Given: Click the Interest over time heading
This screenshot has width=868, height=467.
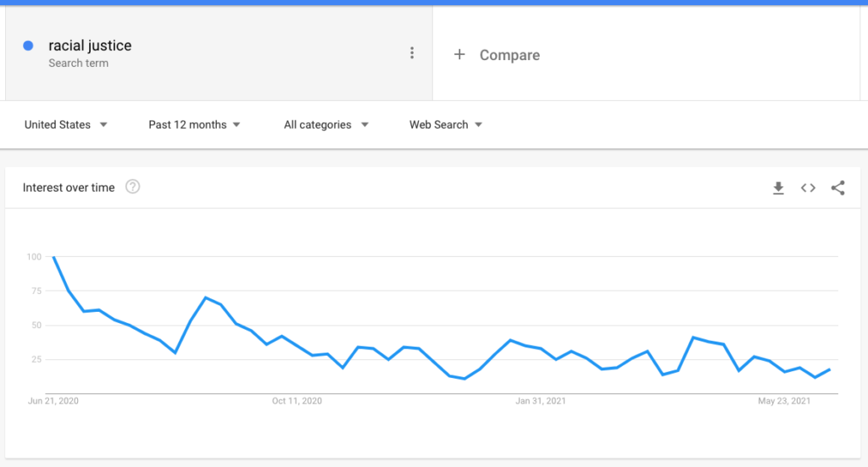Looking at the screenshot, I should [69, 187].
